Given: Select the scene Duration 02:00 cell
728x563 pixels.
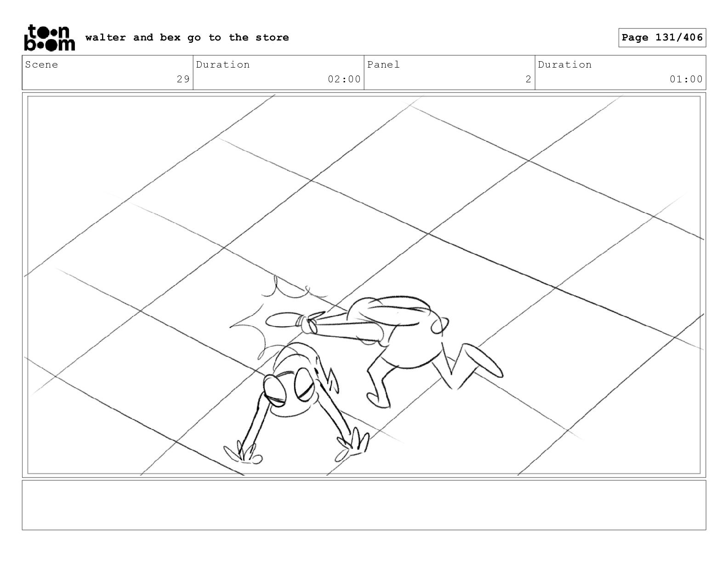Looking at the screenshot, I should pos(279,73).
